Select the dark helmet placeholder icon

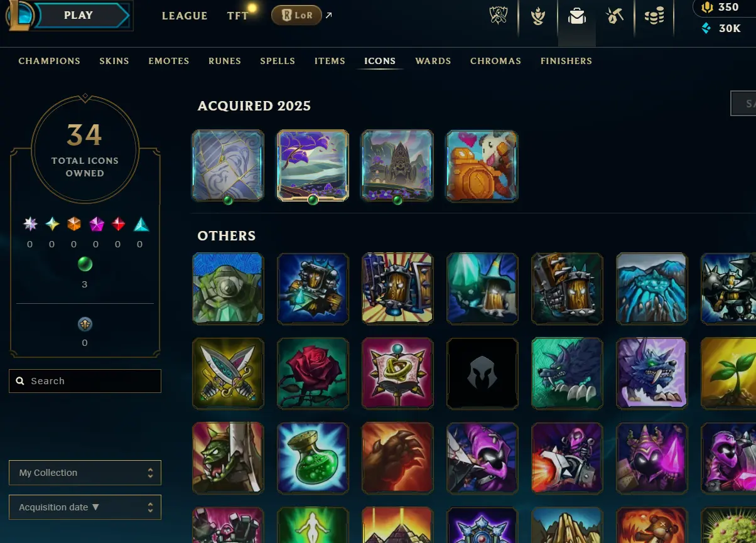[x=482, y=374]
